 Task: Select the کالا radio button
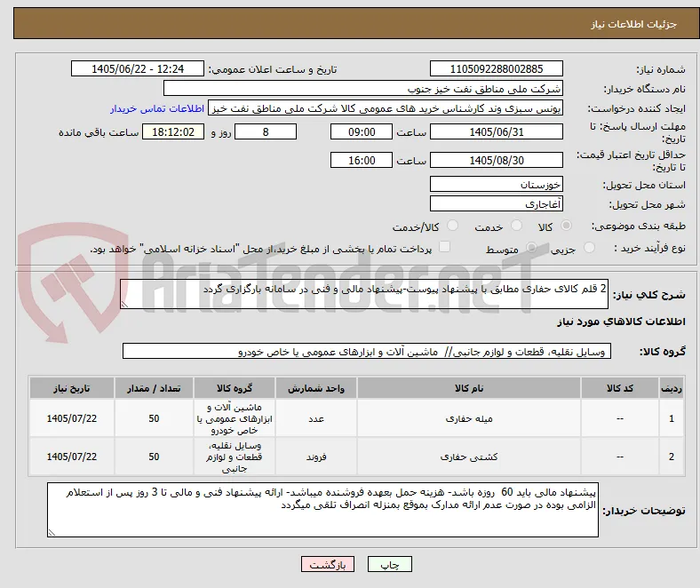tap(566, 226)
